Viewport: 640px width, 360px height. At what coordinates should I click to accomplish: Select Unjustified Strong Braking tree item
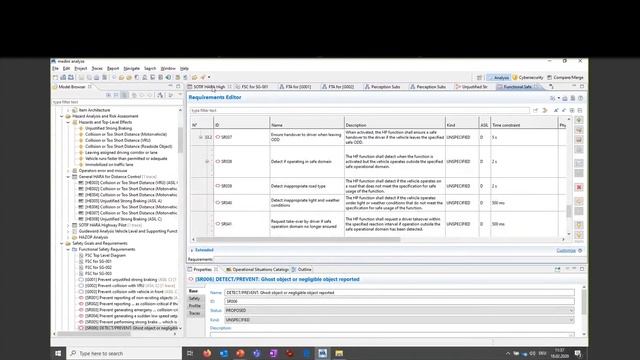point(109,128)
